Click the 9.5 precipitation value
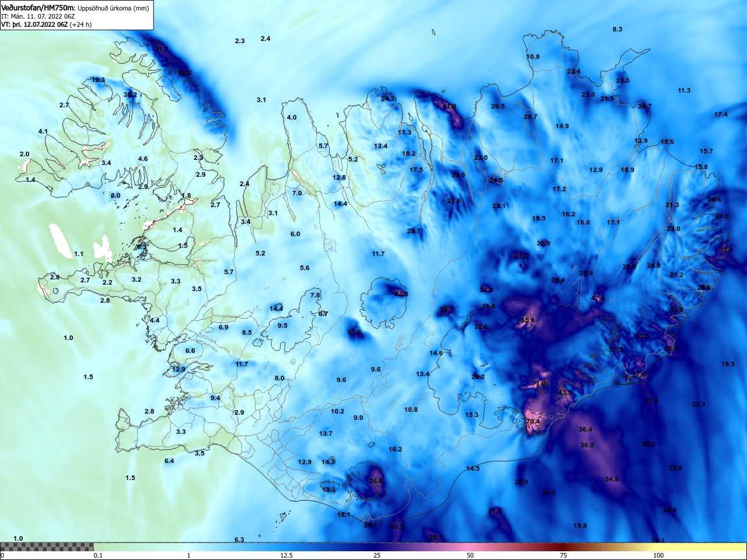This screenshot has height=560, width=747. (x=282, y=325)
